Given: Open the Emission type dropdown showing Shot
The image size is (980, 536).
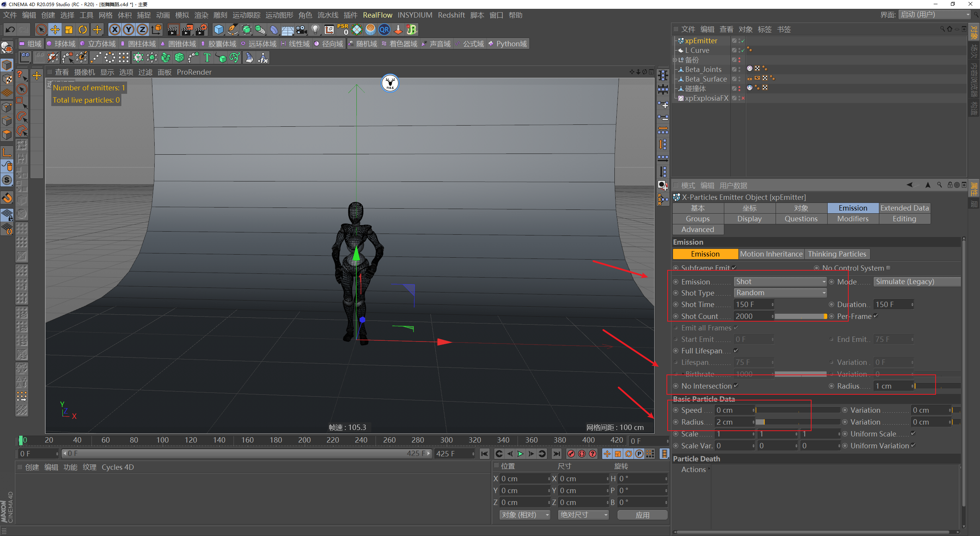Looking at the screenshot, I should click(x=780, y=282).
